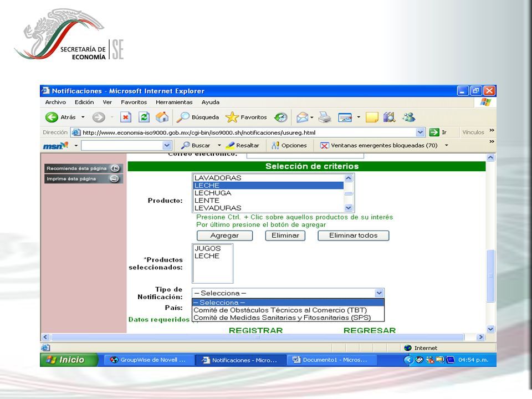
Task: Open the Edit button dropdown arrow
Action: click(359, 117)
